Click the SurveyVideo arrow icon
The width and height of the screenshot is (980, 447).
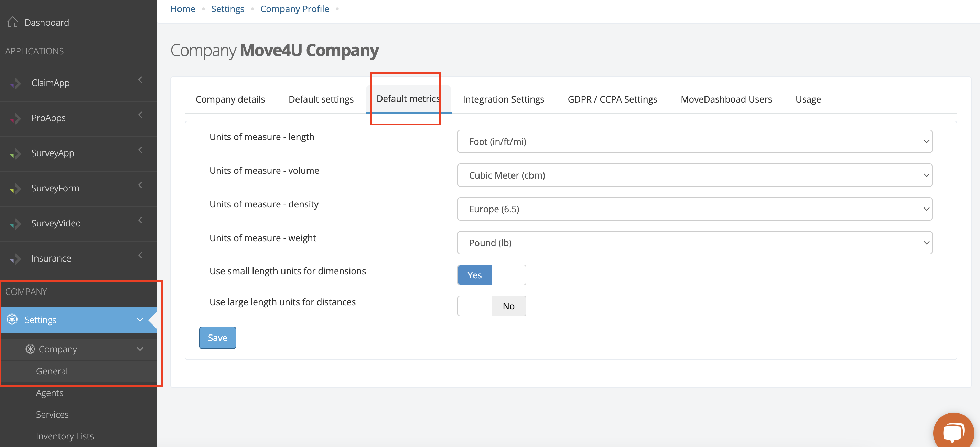point(15,224)
